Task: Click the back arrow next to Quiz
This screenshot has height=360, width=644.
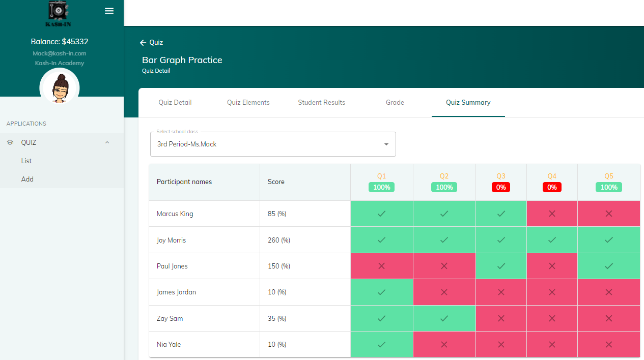Action: click(x=143, y=43)
